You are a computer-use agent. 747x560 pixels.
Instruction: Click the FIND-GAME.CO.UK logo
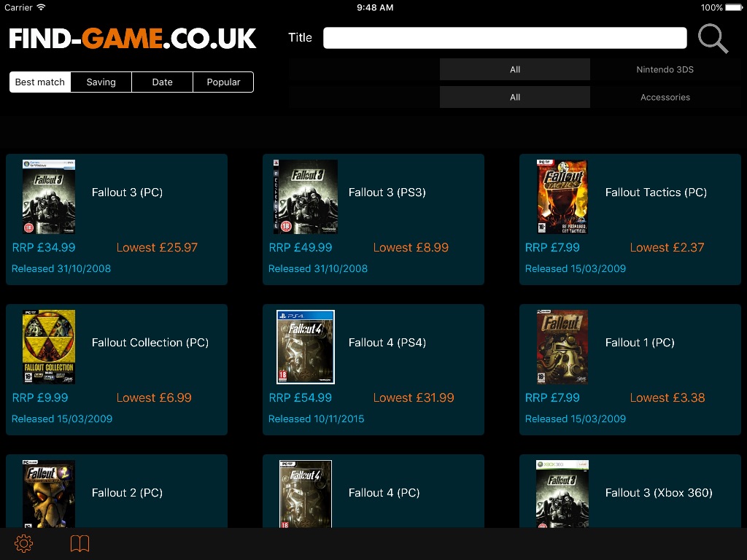click(133, 39)
